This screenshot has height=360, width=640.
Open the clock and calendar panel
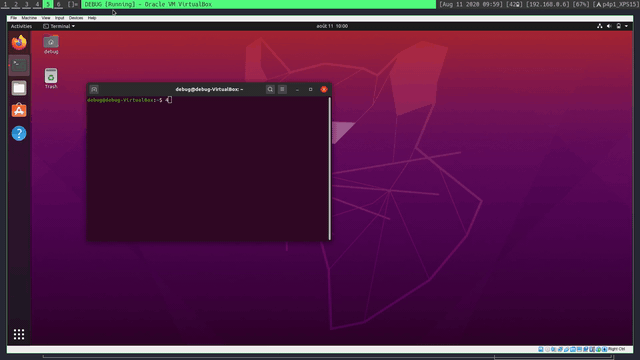point(332,26)
